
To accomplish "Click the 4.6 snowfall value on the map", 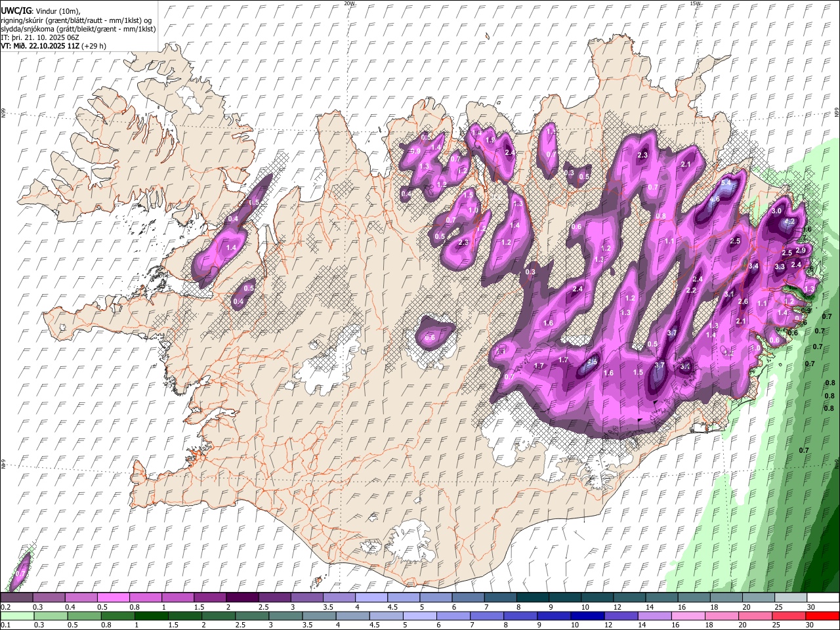I will pos(715,199).
